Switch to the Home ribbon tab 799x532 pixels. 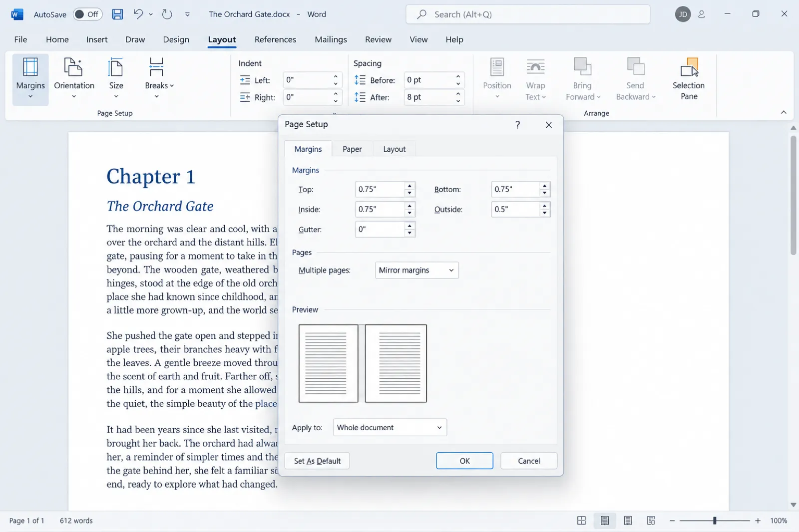click(57, 39)
